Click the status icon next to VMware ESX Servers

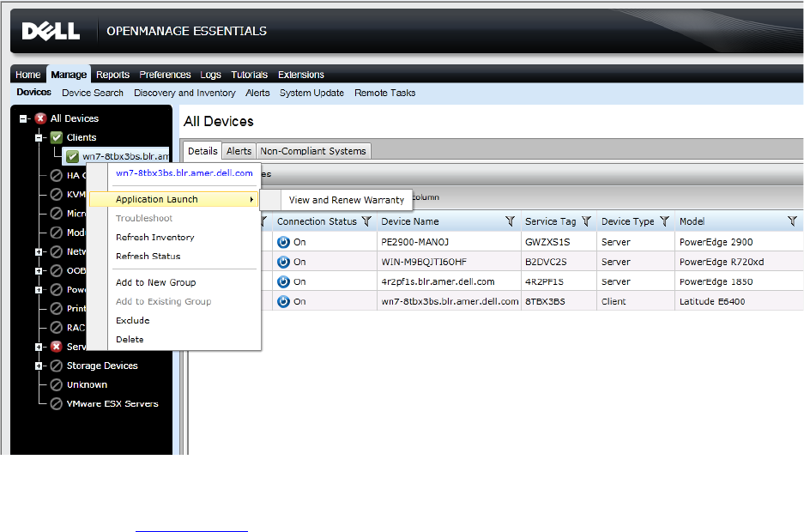tap(57, 403)
